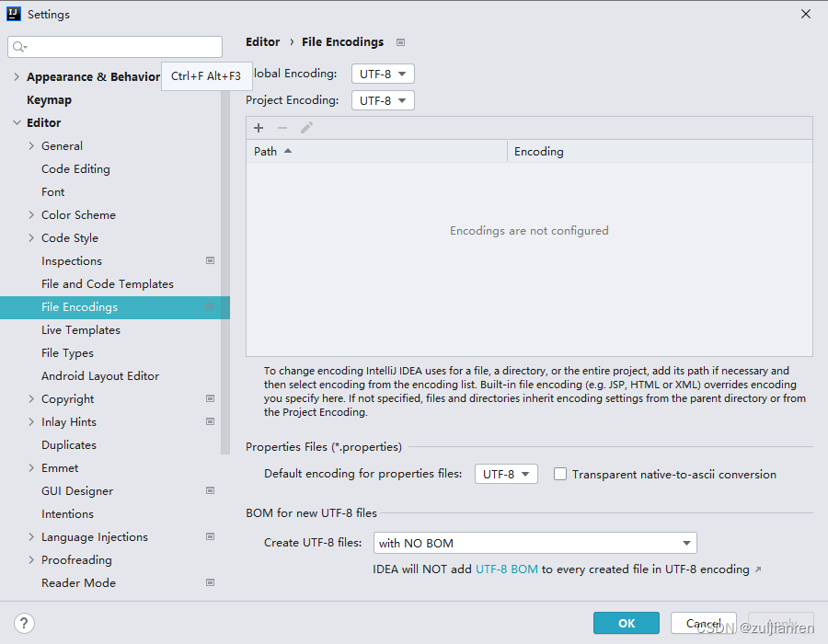Click IntelliJ IDEA logo in title bar
This screenshot has height=644, width=828.
click(x=14, y=14)
